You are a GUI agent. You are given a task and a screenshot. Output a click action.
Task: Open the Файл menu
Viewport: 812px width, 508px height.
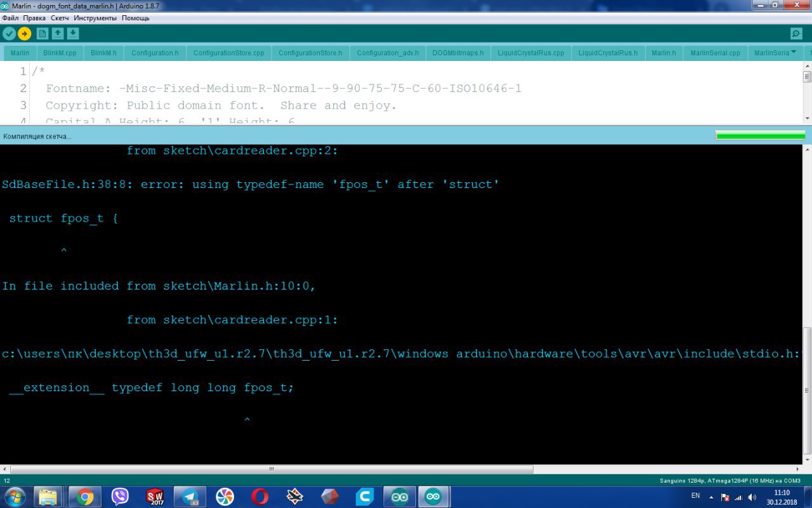(x=10, y=18)
